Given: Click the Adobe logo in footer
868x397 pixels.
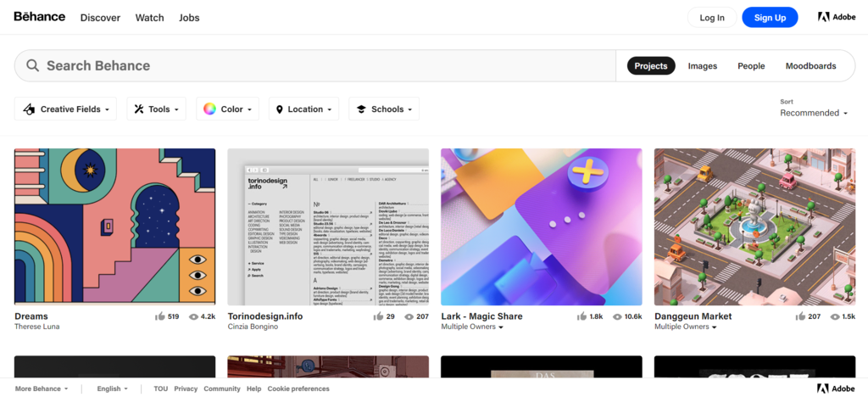Looking at the screenshot, I should tap(835, 389).
